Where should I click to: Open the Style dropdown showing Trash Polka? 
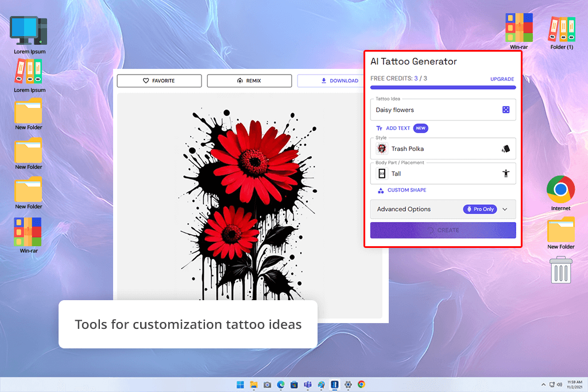point(443,149)
